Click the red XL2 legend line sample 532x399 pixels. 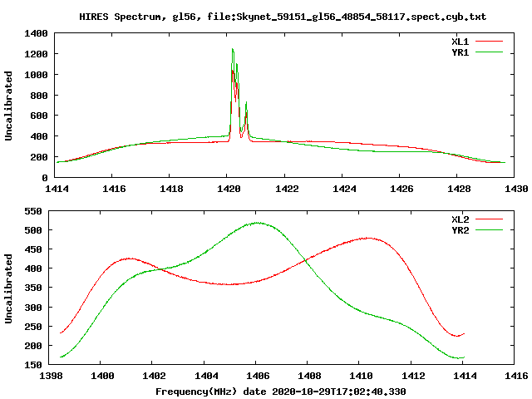click(489, 219)
